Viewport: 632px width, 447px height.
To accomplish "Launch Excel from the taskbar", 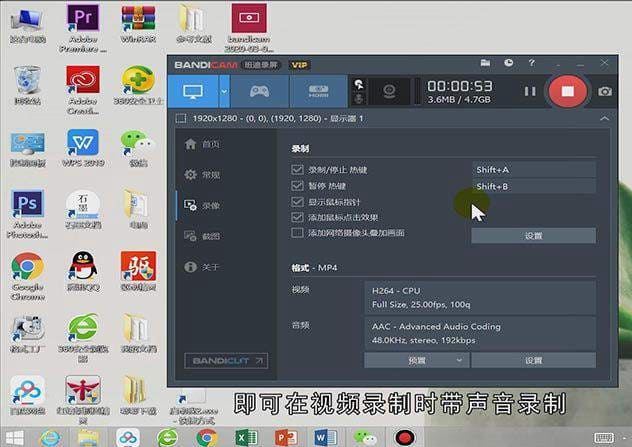I will pyautogui.click(x=247, y=438).
